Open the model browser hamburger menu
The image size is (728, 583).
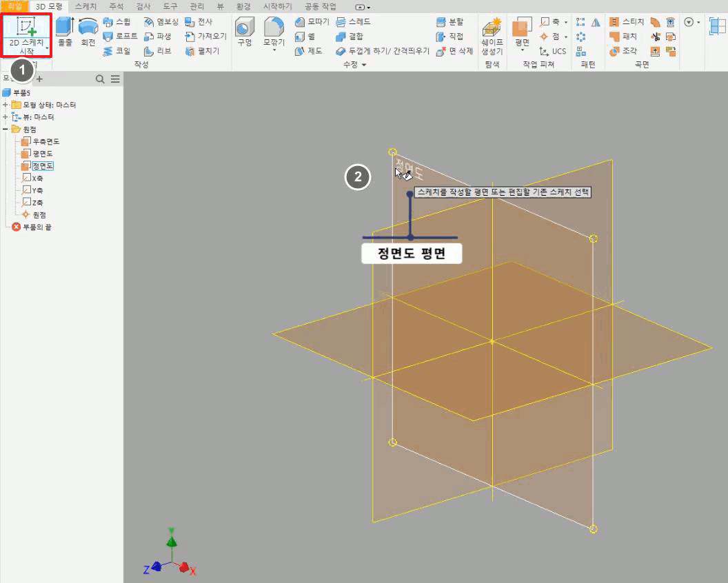tap(115, 79)
